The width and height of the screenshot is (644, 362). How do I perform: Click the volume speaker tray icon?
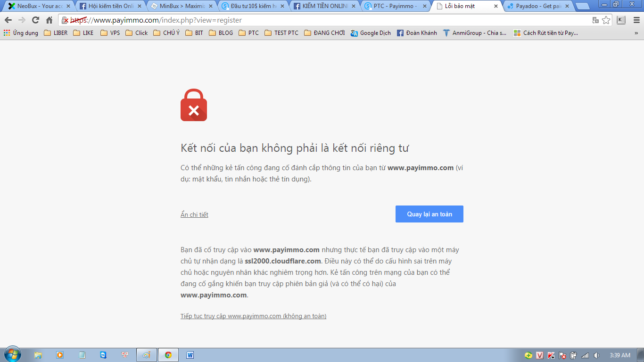pyautogui.click(x=596, y=355)
